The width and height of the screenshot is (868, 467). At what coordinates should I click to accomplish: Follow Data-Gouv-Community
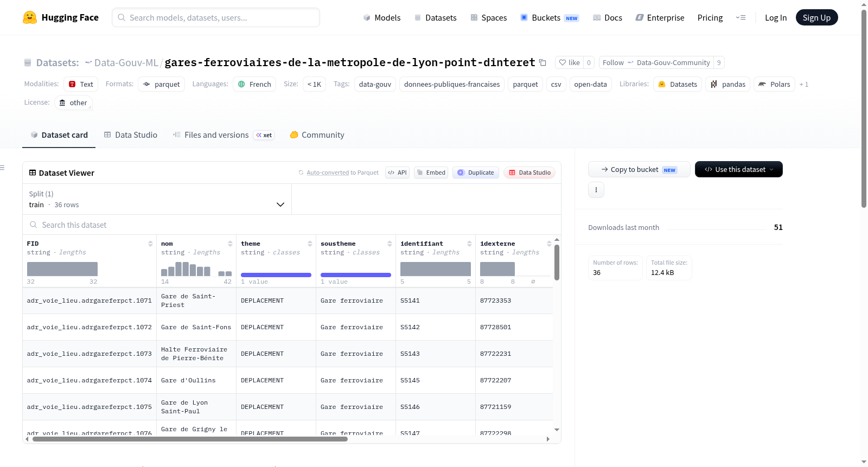point(656,62)
